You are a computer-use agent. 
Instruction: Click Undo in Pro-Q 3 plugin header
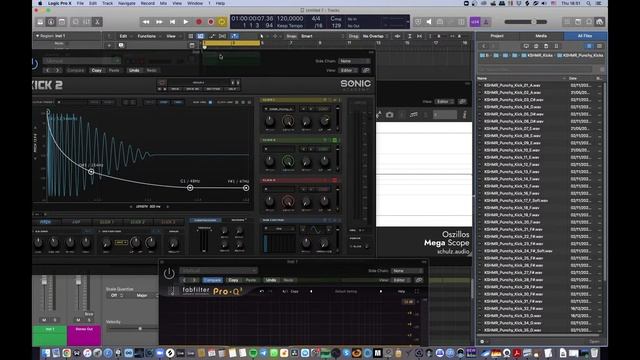click(271, 280)
